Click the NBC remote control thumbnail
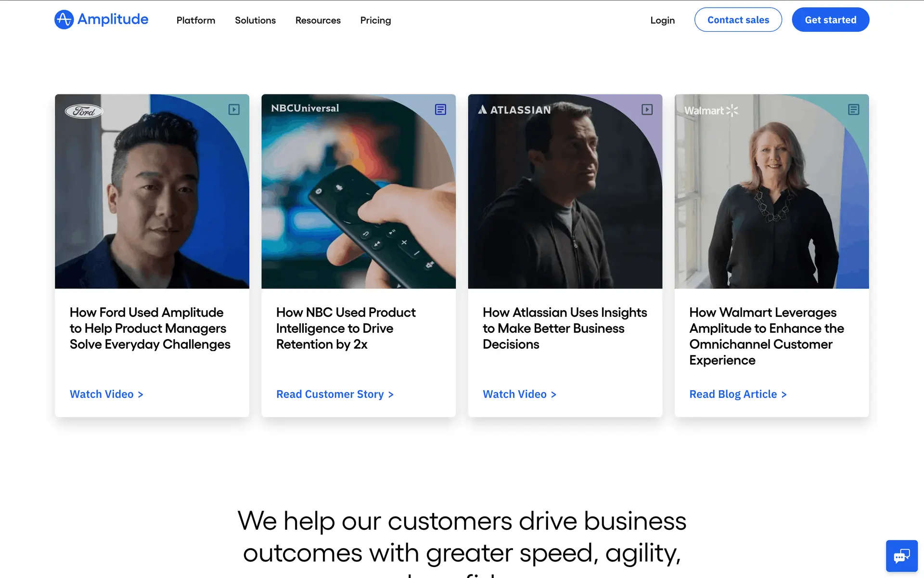Viewport: 924px width, 578px height. (359, 202)
